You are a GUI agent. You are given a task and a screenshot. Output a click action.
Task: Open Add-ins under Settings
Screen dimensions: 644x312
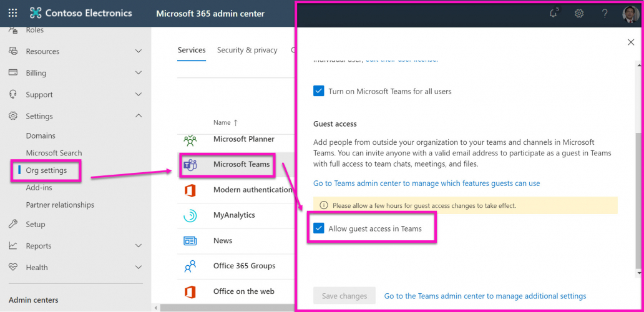pyautogui.click(x=39, y=188)
